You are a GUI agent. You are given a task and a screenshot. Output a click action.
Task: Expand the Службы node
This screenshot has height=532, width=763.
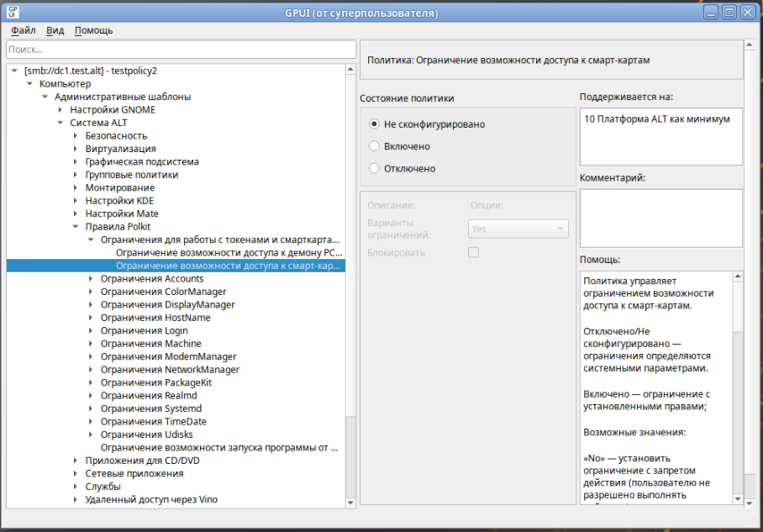click(76, 487)
